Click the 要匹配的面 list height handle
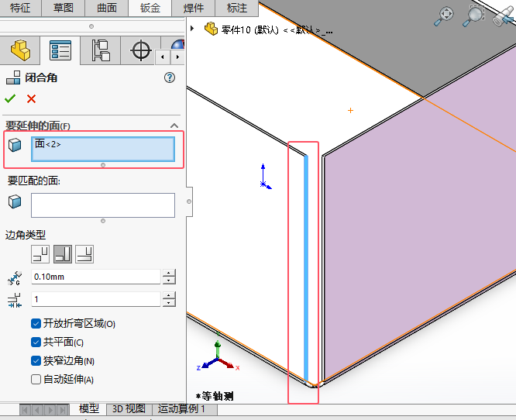This screenshot has height=420, width=516. (103, 221)
